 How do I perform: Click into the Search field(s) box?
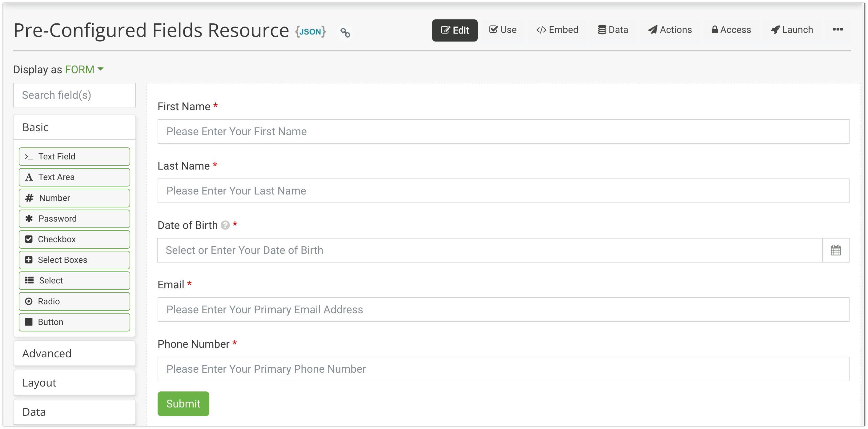(74, 95)
